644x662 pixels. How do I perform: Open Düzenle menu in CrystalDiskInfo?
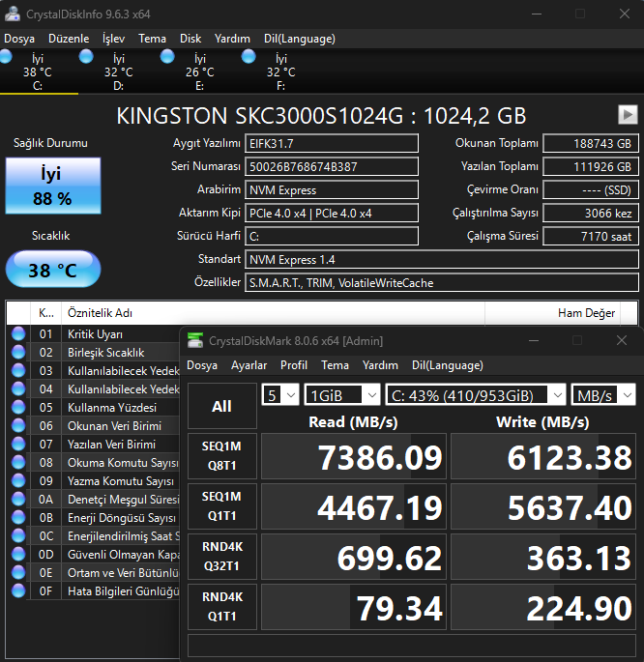point(69,39)
